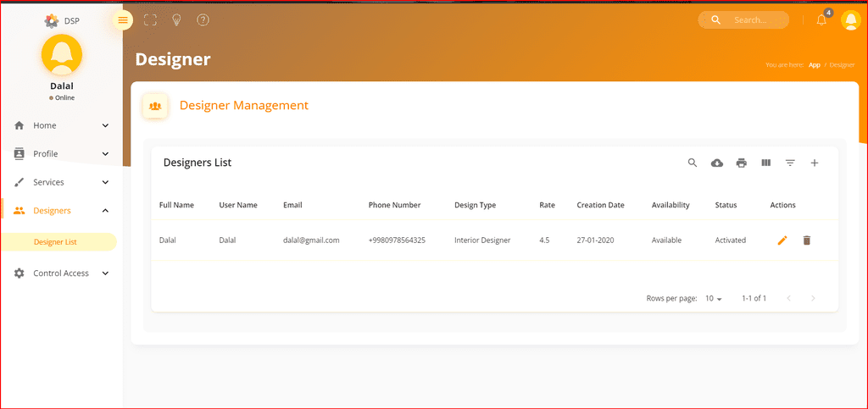The height and width of the screenshot is (409, 868).
Task: Click App breadcrumb link
Action: (815, 64)
